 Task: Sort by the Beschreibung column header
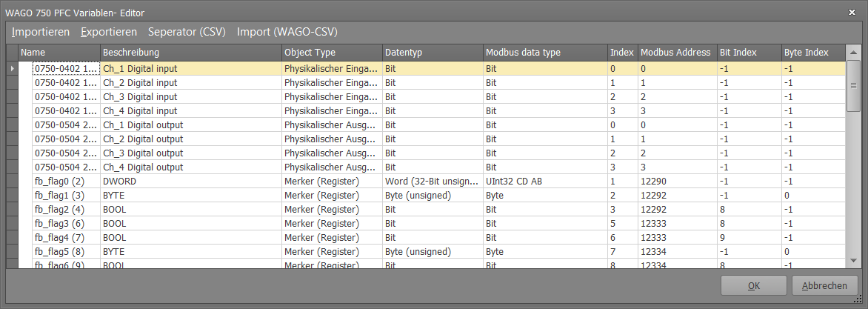coord(190,53)
